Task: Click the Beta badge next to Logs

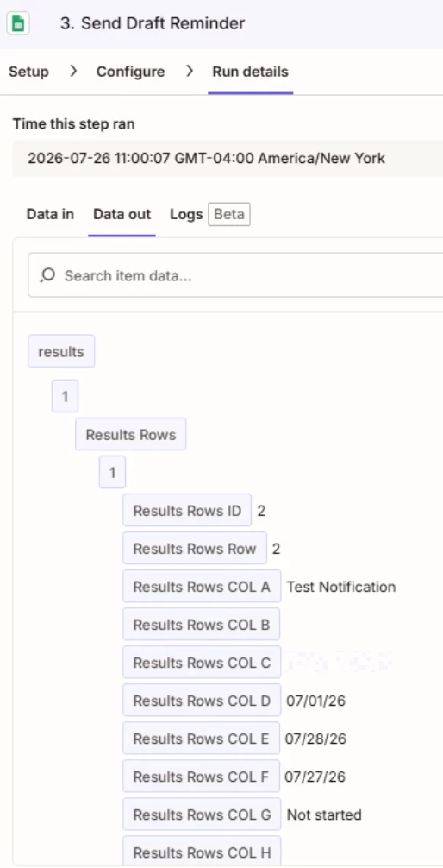Action: 229,214
